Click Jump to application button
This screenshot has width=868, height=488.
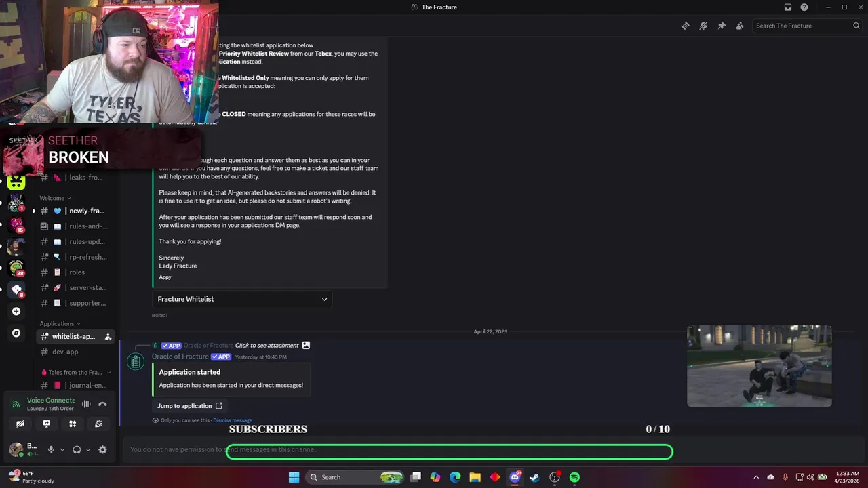(190, 406)
